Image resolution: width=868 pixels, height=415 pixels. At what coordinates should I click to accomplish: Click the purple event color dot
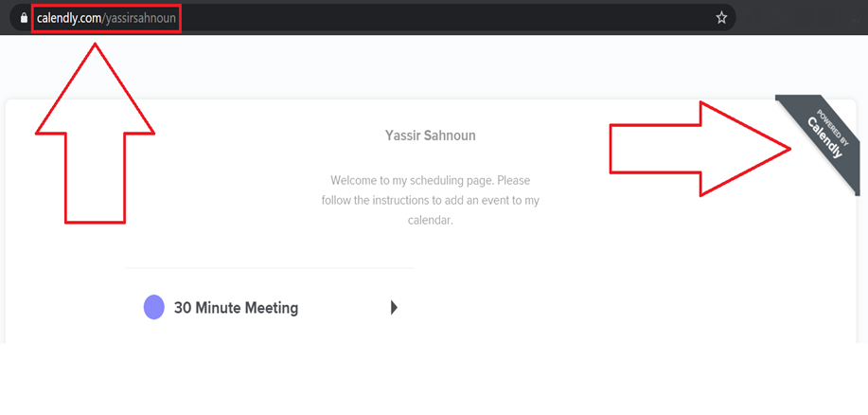pos(154,308)
